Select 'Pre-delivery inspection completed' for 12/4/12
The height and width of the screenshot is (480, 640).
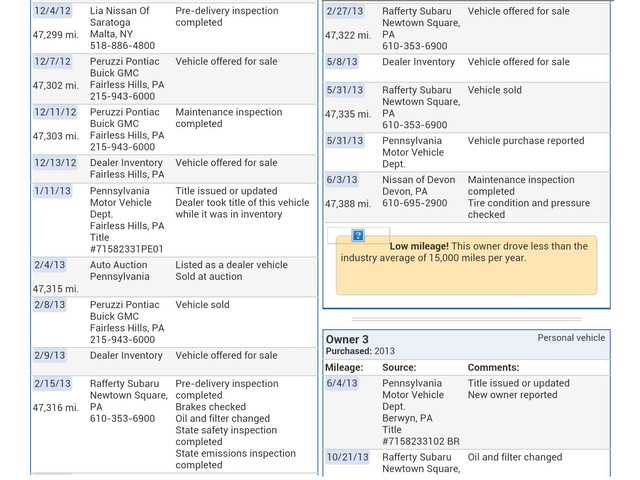click(227, 17)
